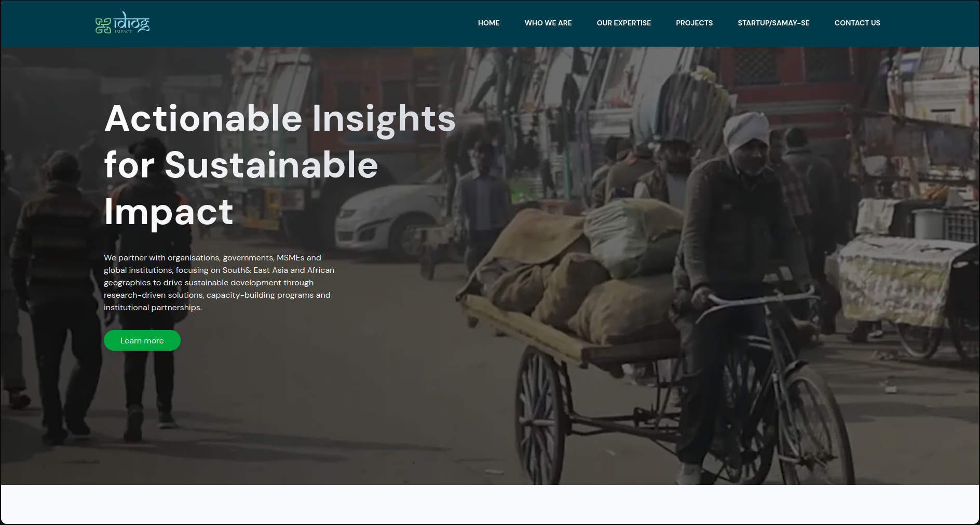
Task: Open the WHO WE ARE page
Action: [548, 23]
